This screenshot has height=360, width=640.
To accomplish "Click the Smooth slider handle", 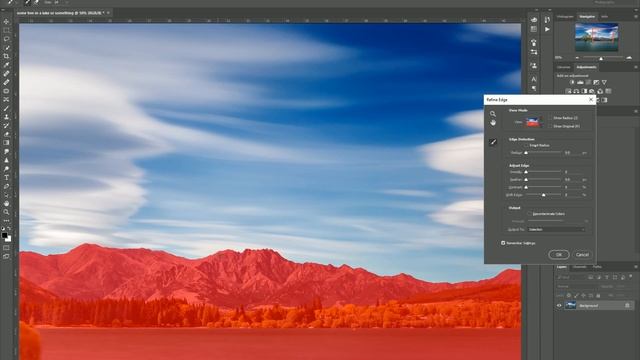I will pyautogui.click(x=526, y=172).
